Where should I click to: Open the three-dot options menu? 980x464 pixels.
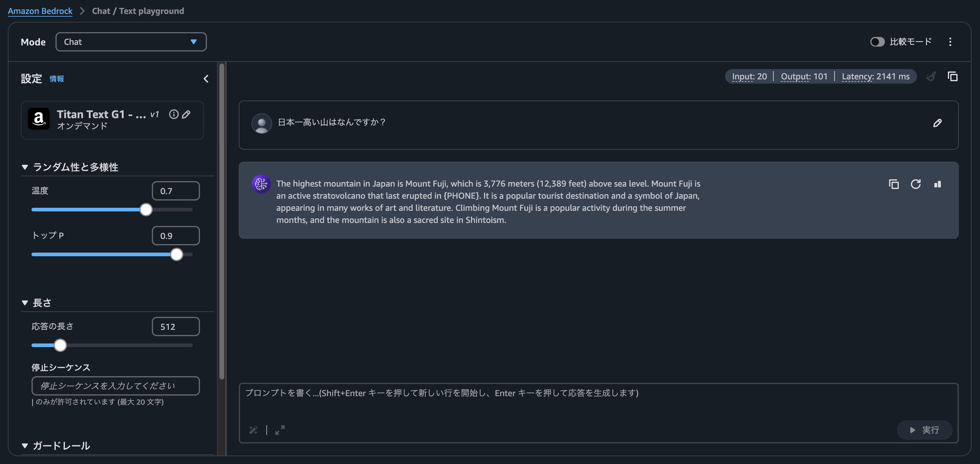tap(950, 42)
